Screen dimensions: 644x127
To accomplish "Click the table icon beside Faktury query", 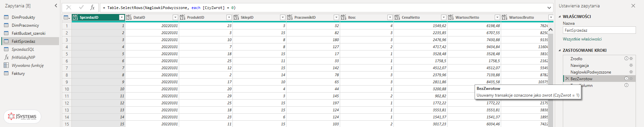I will point(6,73).
